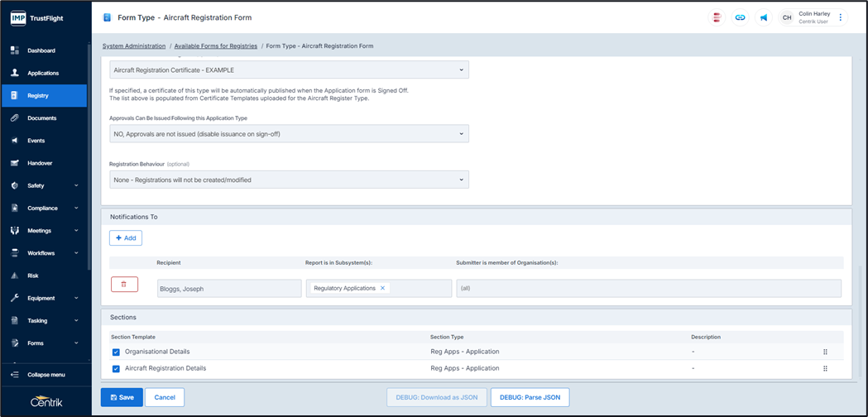Image resolution: width=868 pixels, height=417 pixels.
Task: Click the red database icon in header
Action: pos(717,17)
